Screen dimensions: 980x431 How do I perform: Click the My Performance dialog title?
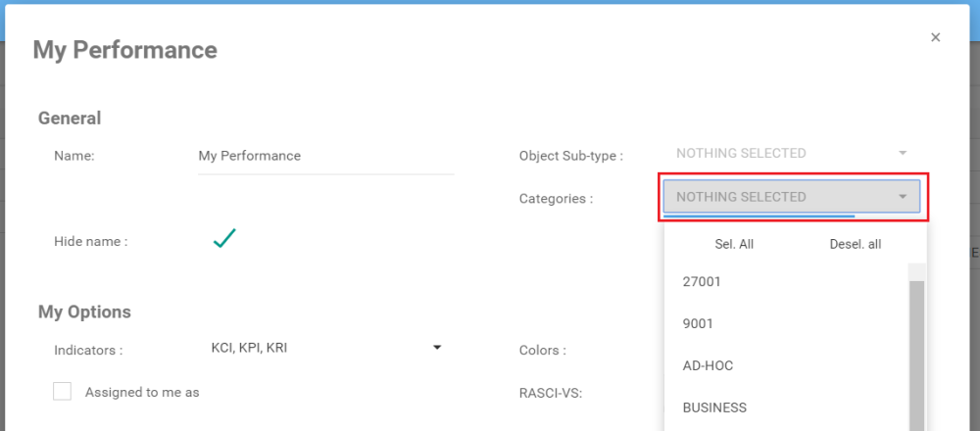pos(125,50)
